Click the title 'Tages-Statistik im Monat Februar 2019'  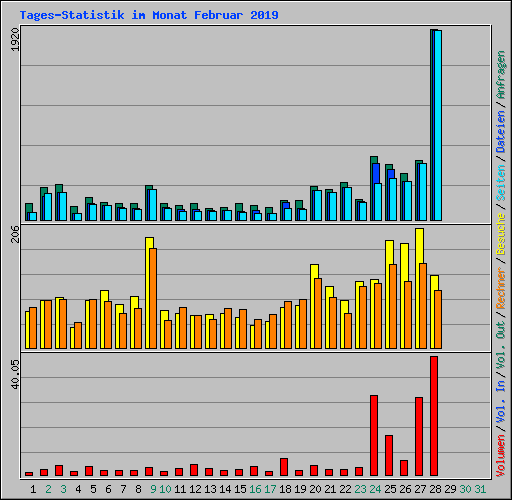(149, 15)
